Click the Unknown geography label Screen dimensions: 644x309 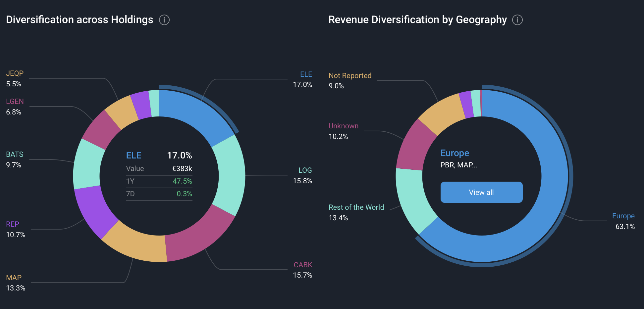point(343,126)
